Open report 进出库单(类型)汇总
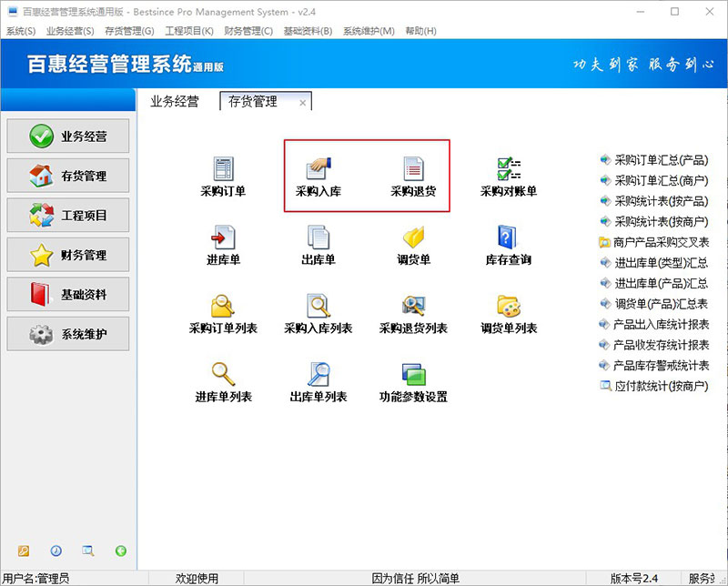Image resolution: width=728 pixels, height=586 pixels. 654,263
